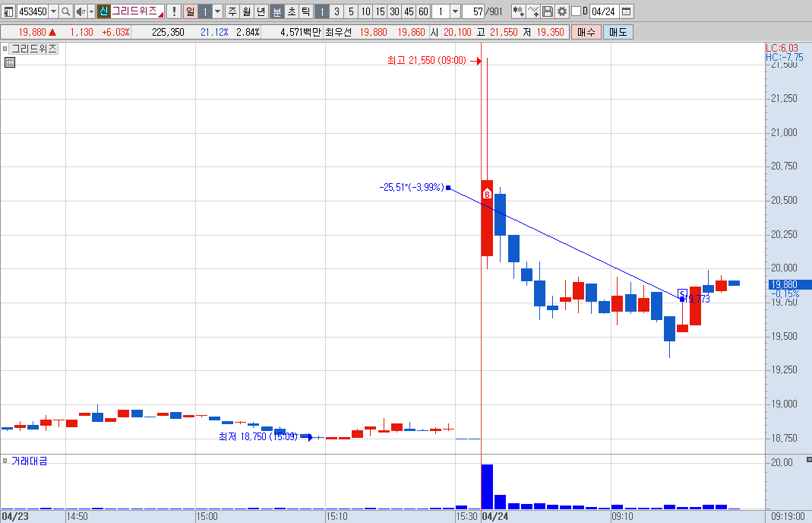Click the speaker sound alert icon
This screenshot has width=812, height=523.
coord(81,11)
